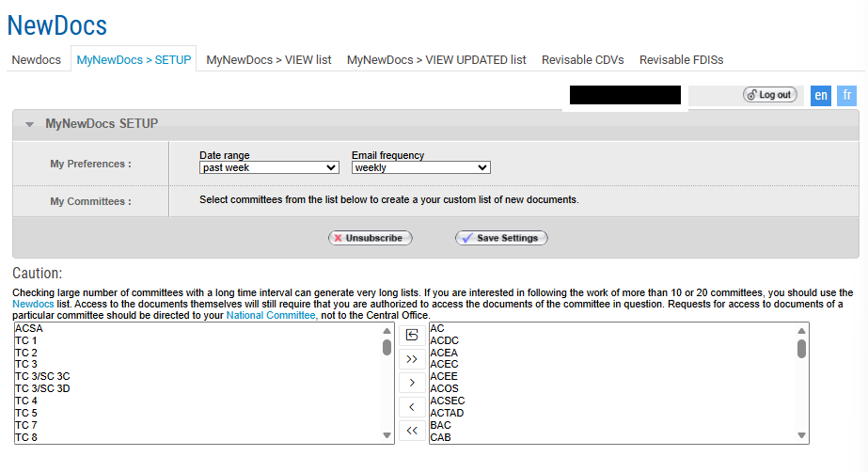868x472 pixels.
Task: Click the right list scrollbar thumb
Action: [801, 349]
